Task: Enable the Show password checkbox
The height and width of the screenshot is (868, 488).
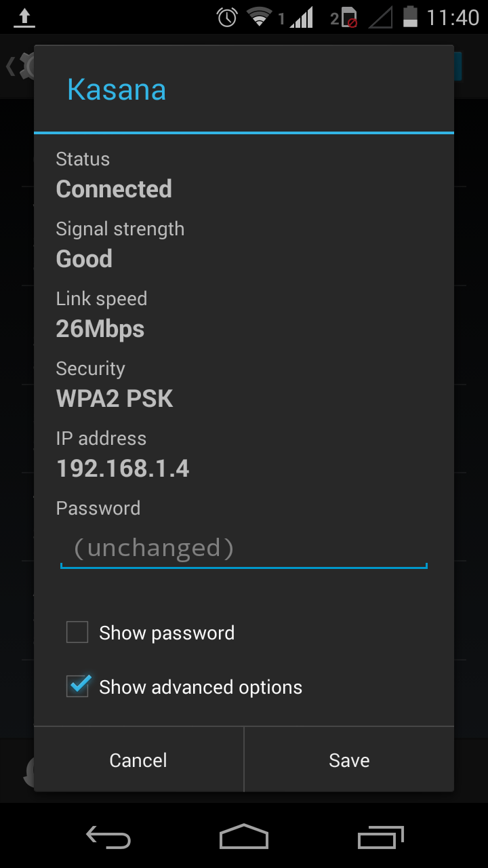Action: pos(77,631)
